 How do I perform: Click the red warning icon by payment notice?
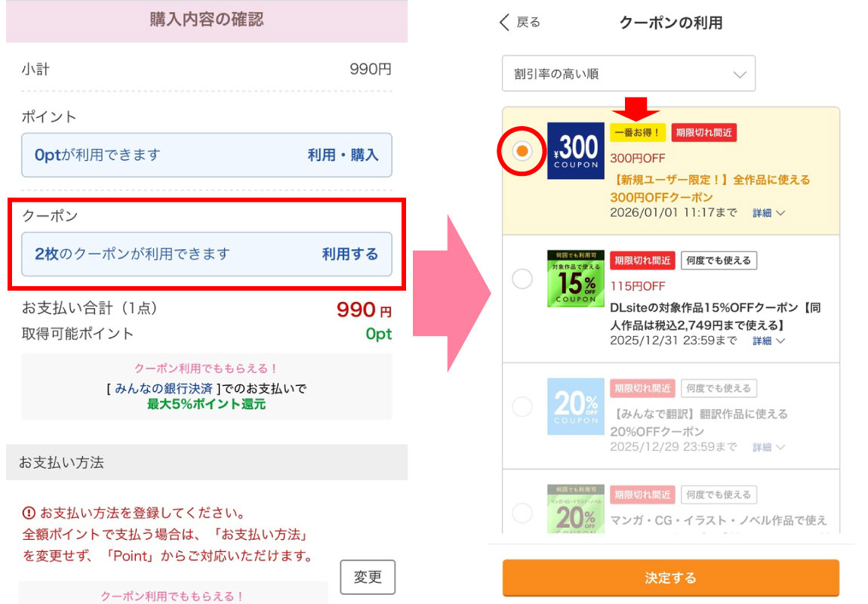(x=29, y=513)
